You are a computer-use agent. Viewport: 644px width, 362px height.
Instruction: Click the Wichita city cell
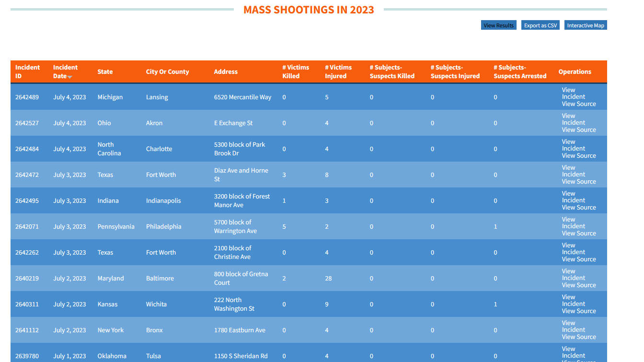coord(157,304)
